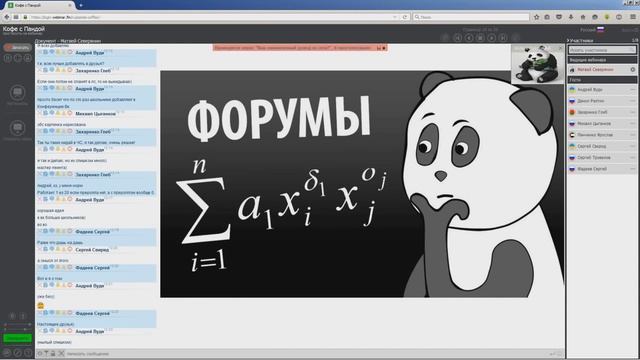The width and height of the screenshot is (640, 360).
Task: Select guest Фадеев Сергей in participants list
Action: tap(602, 169)
